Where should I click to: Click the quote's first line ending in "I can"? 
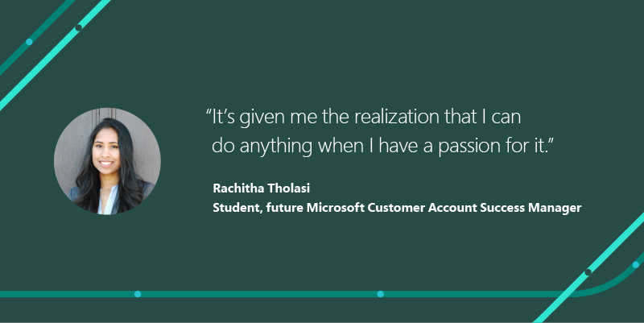click(x=365, y=116)
